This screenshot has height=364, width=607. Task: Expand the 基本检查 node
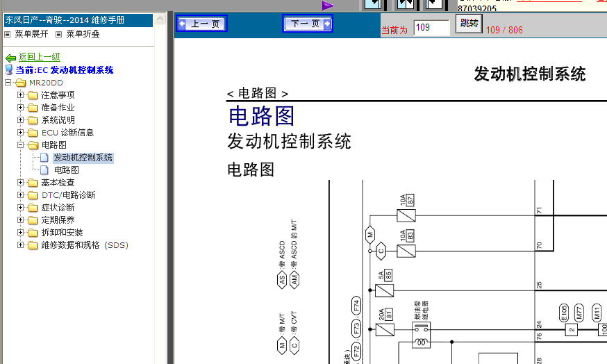click(x=21, y=182)
